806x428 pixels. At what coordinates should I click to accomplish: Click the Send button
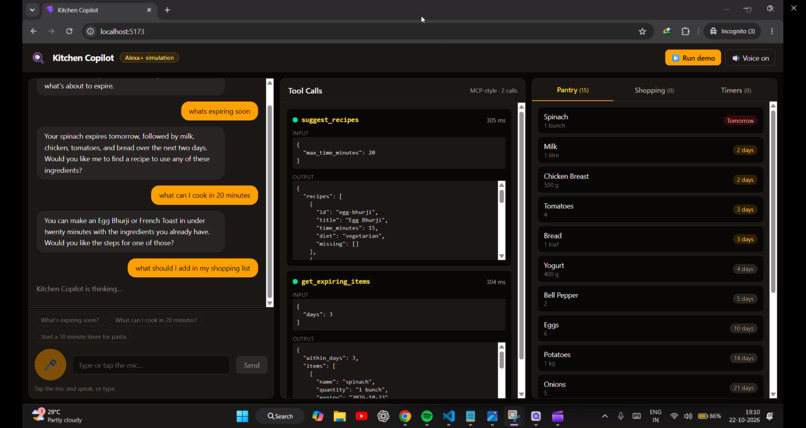tap(251, 365)
